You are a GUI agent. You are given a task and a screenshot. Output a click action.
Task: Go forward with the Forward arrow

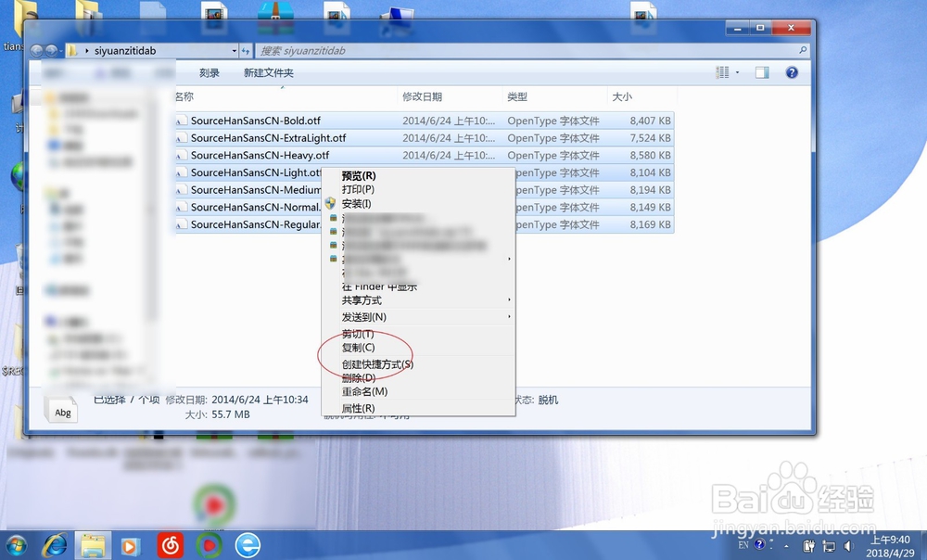(51, 51)
